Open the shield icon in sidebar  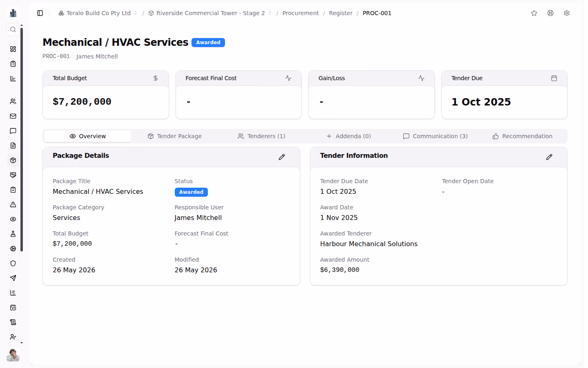coord(13,263)
